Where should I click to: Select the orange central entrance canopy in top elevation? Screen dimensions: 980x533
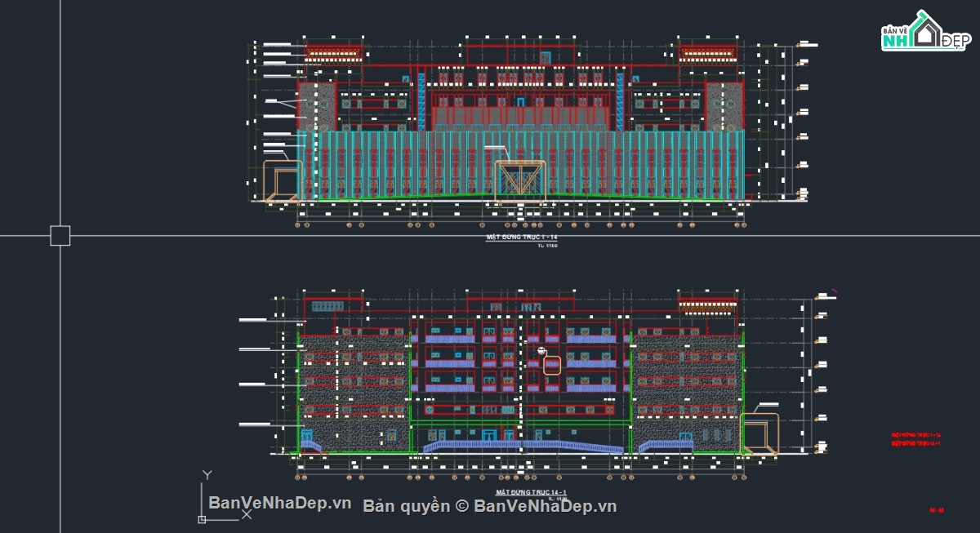pos(519,180)
